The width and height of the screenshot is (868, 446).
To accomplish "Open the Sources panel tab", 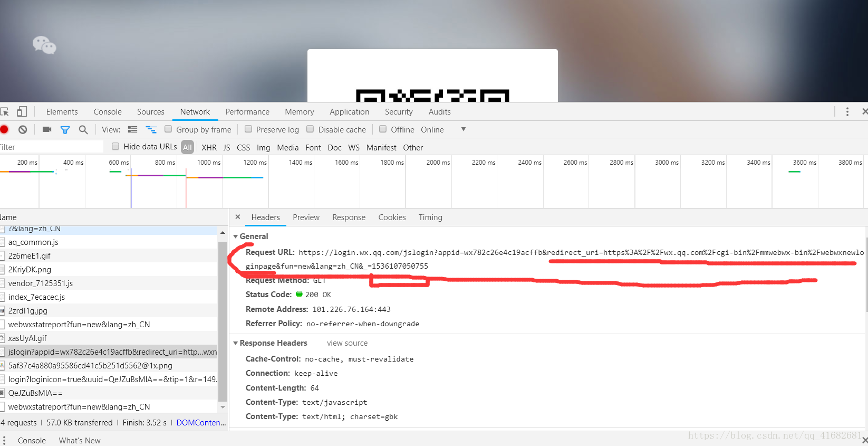I will 151,112.
